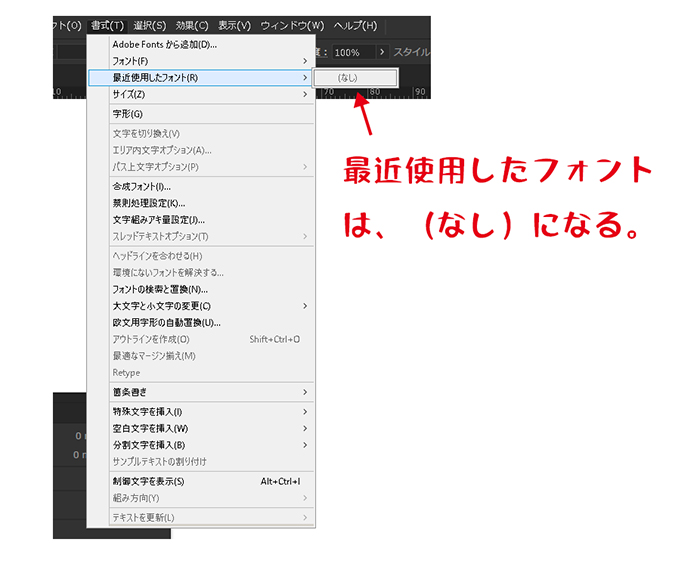The height and width of the screenshot is (567, 700).
Task: Open the 効果(C) menu
Action: 192,25
